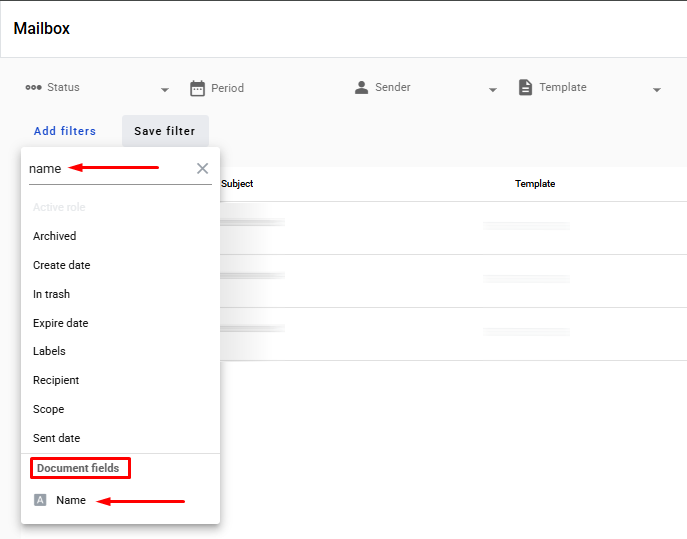
Task: Click the person icon for Sender
Action: [x=361, y=87]
